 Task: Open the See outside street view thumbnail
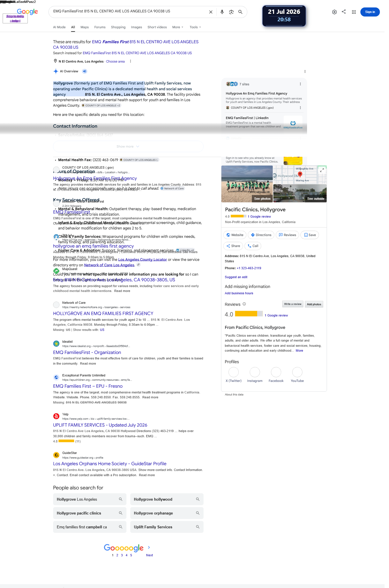(x=300, y=193)
